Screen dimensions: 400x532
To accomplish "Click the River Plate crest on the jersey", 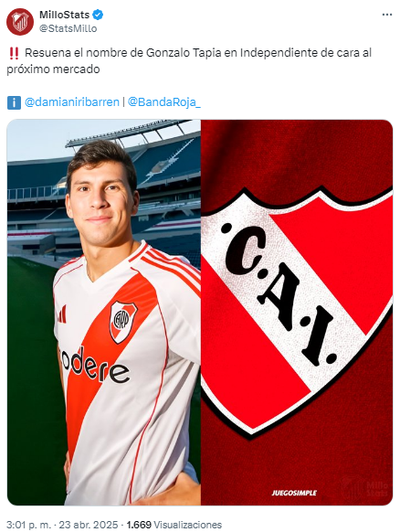I will coord(122,322).
